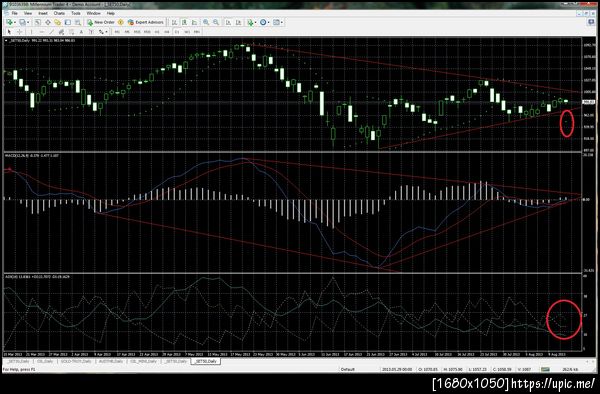This screenshot has height=394, width=600.
Task: Select the equidistant channel tool
Action: click(x=61, y=32)
